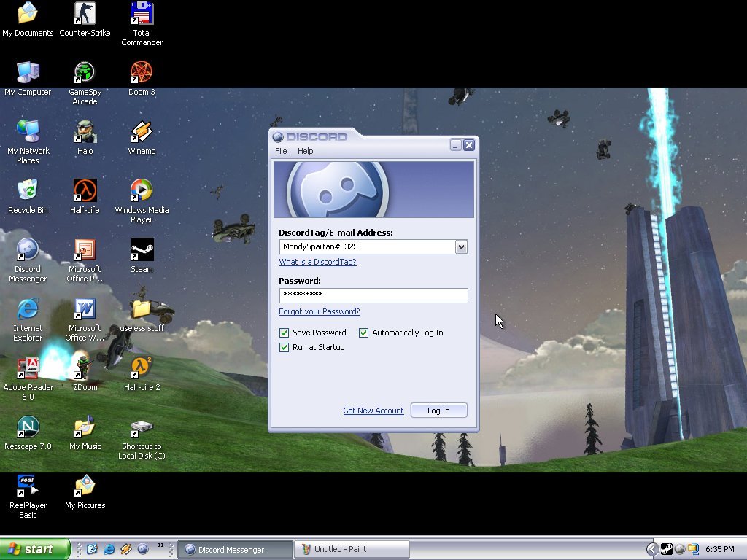This screenshot has height=560, width=747.
Task: Open the Windows start menu
Action: pyautogui.click(x=35, y=549)
